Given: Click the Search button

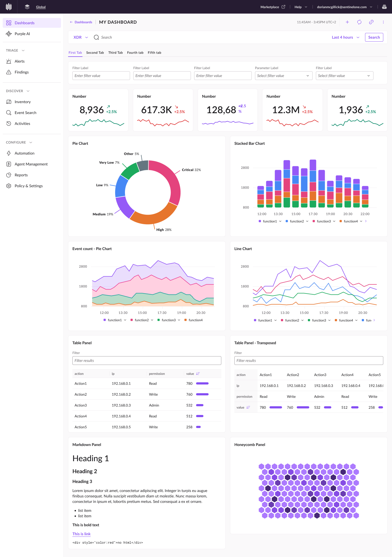Looking at the screenshot, I should coord(374,37).
